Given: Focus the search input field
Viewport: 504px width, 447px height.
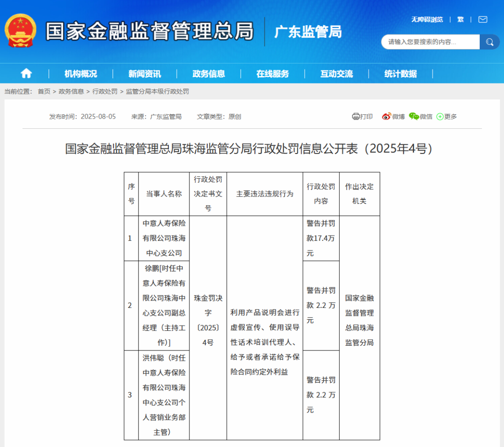Looking at the screenshot, I should click(x=430, y=42).
